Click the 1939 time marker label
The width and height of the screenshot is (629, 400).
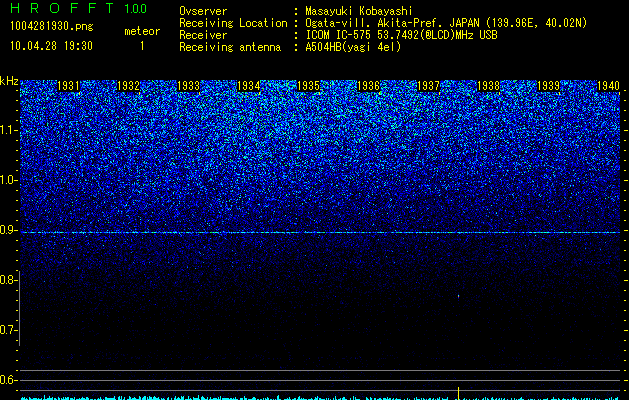[548, 86]
